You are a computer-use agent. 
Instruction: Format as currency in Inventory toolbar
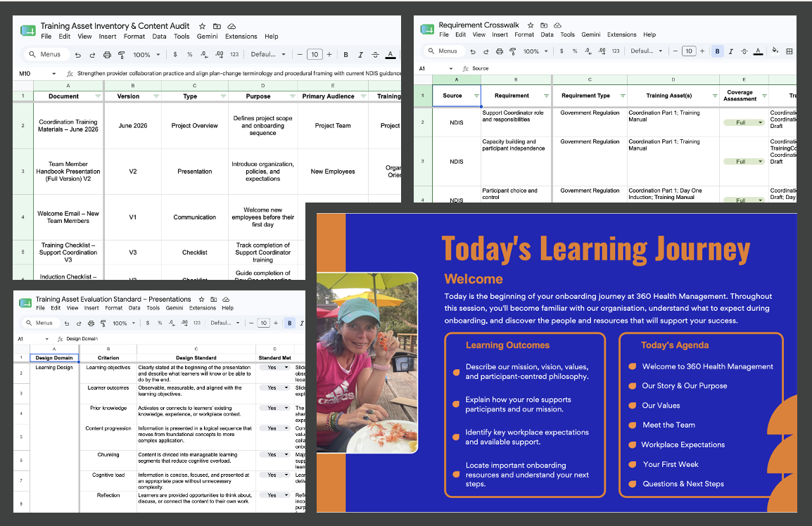pyautogui.click(x=175, y=54)
